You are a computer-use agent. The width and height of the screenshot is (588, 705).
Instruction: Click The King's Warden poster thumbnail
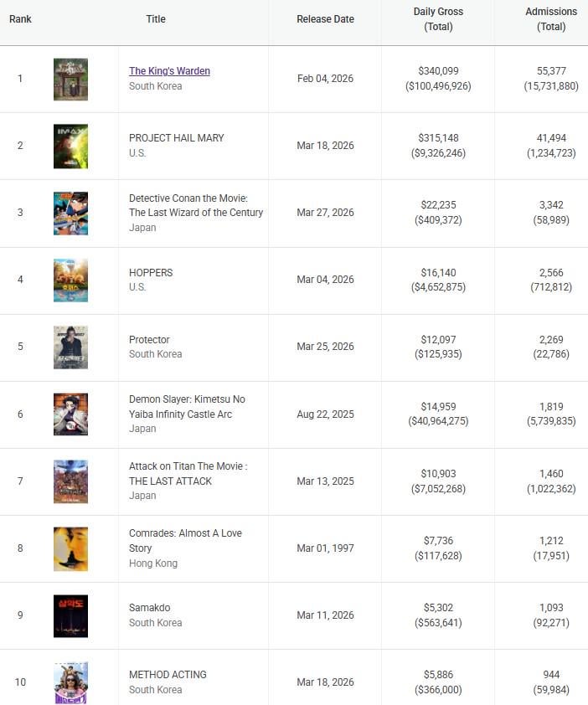tap(70, 80)
